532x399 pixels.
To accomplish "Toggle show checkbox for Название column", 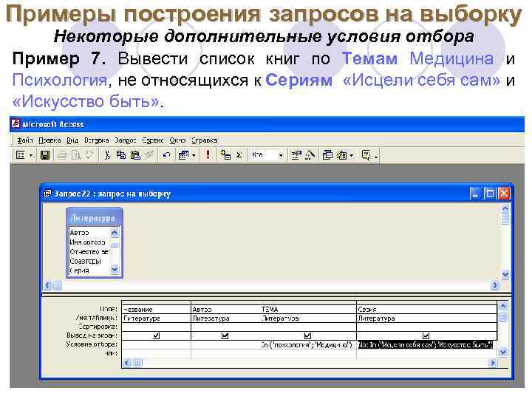I will click(156, 335).
